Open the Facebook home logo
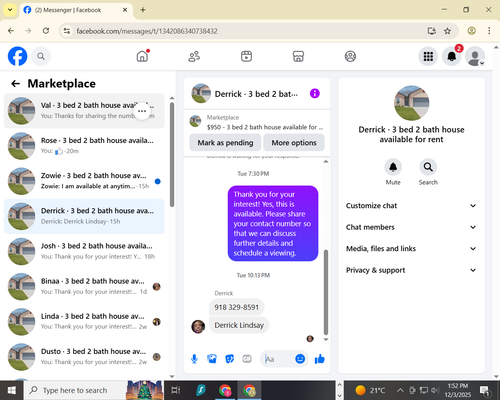The width and height of the screenshot is (500, 400). [x=17, y=56]
